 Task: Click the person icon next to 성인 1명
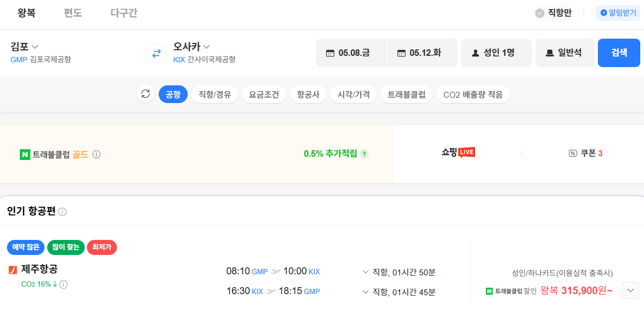(475, 53)
